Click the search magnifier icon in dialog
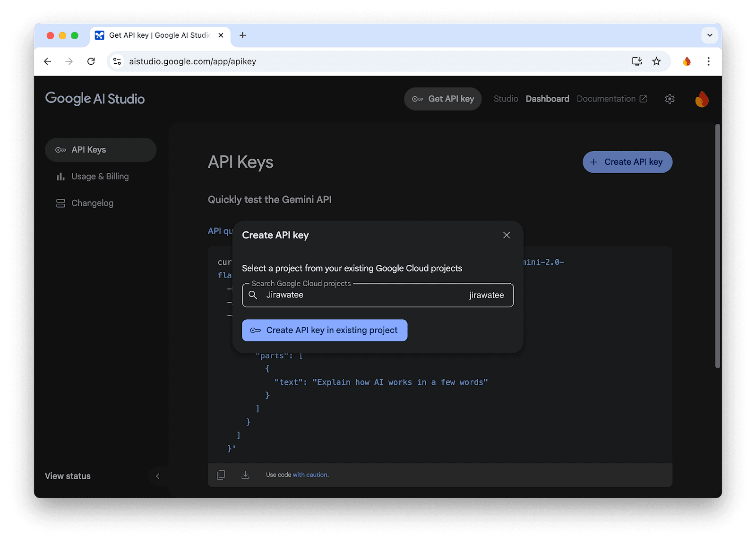 [x=253, y=295]
